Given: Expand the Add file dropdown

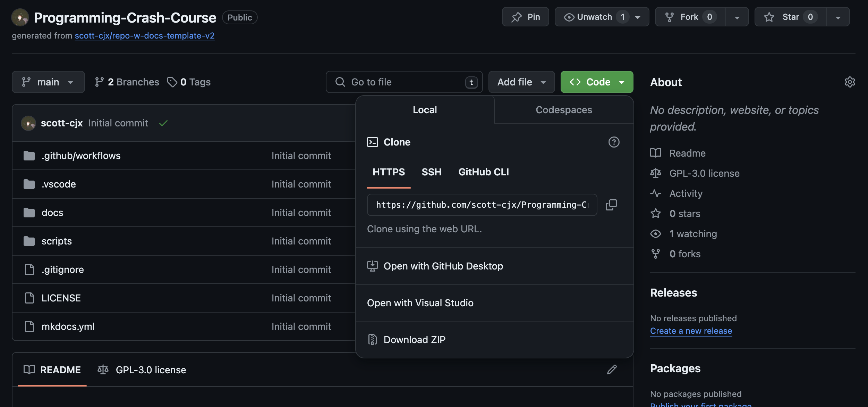Looking at the screenshot, I should pos(521,82).
